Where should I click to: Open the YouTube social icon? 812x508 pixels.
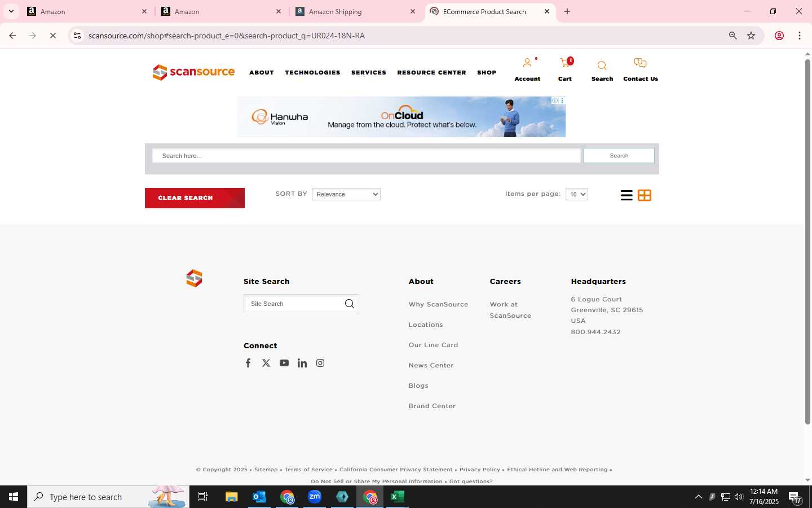(x=284, y=363)
